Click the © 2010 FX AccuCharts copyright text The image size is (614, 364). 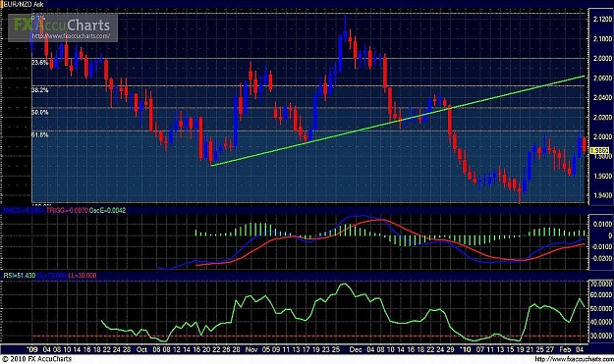36,359
